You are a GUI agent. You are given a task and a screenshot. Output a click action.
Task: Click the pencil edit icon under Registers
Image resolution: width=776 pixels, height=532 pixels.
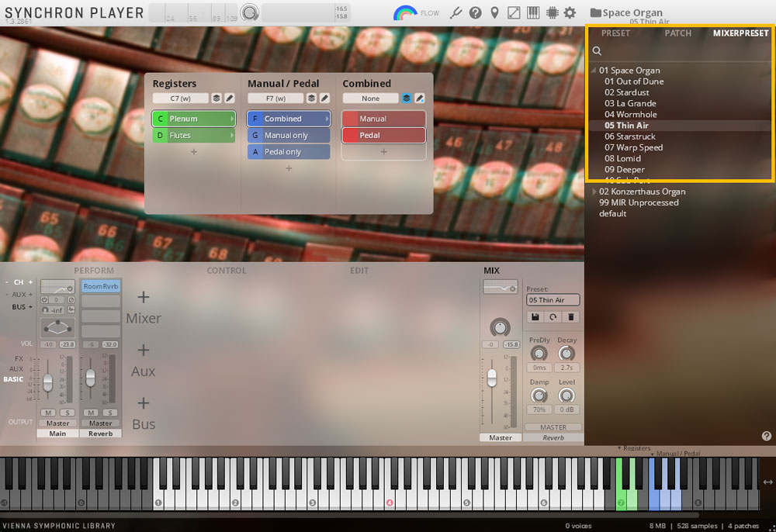(230, 98)
